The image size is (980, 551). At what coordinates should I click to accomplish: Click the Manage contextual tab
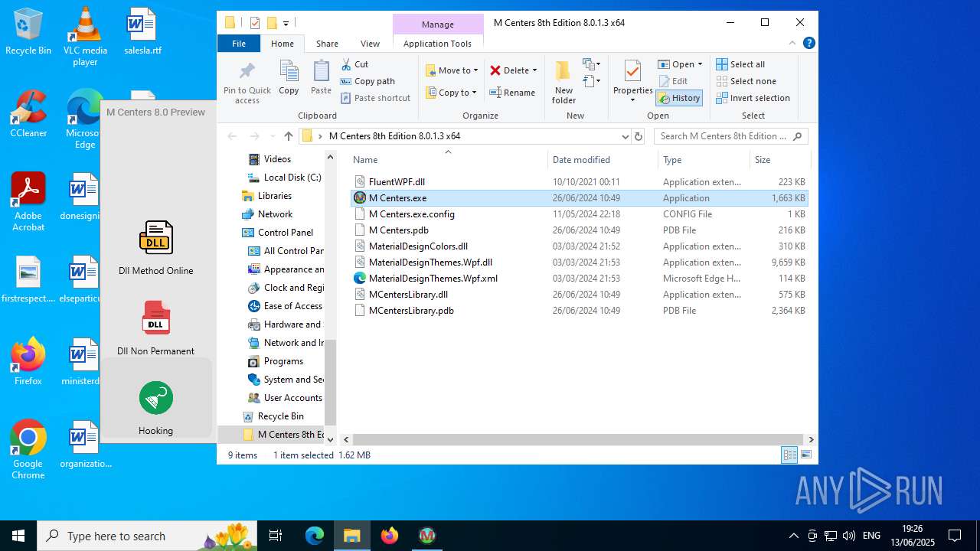pos(438,24)
